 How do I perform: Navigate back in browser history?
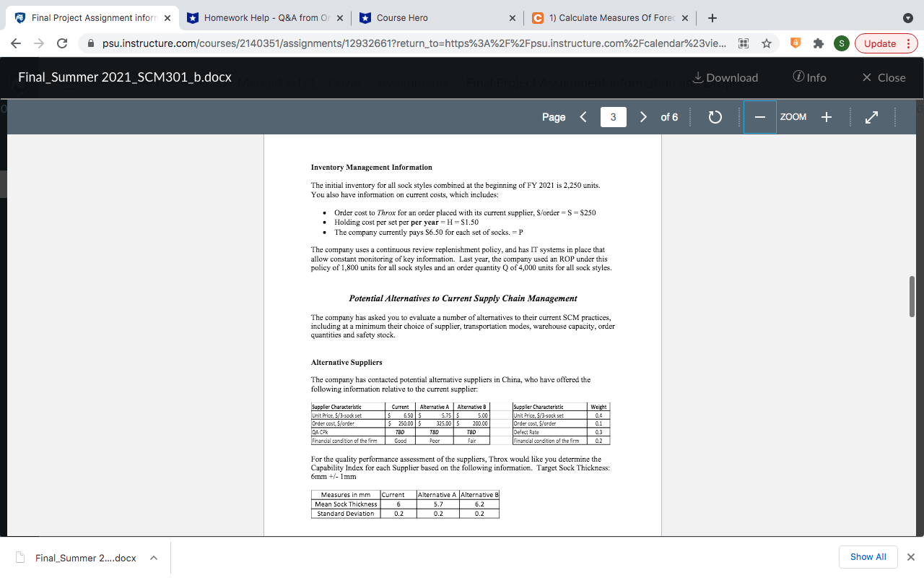15,43
